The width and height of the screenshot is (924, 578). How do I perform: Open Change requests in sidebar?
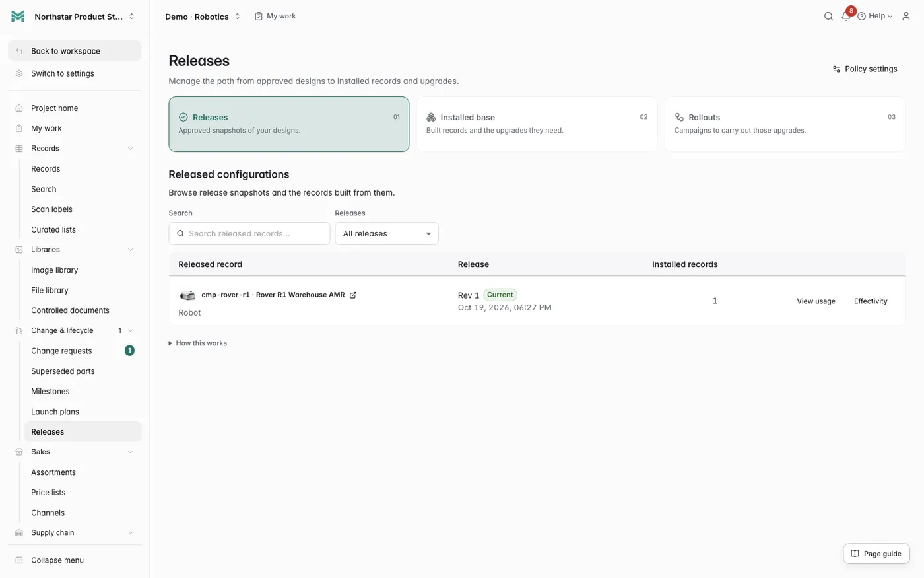point(82,351)
